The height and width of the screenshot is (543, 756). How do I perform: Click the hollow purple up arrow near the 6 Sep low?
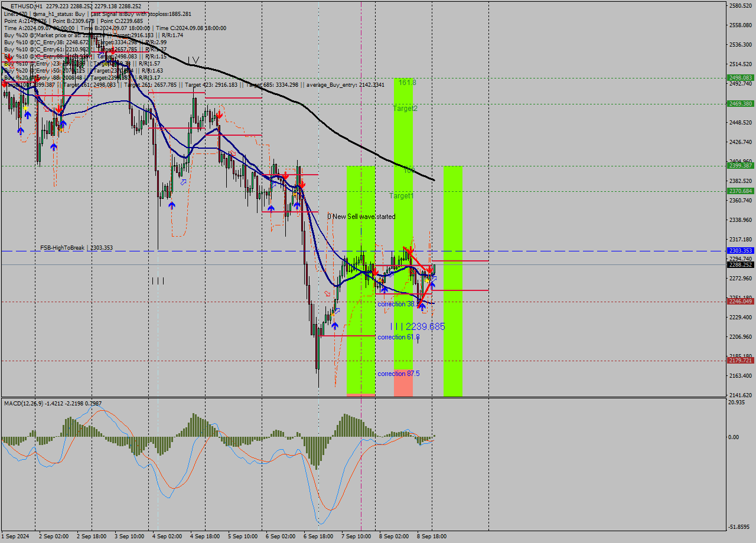pos(338,311)
